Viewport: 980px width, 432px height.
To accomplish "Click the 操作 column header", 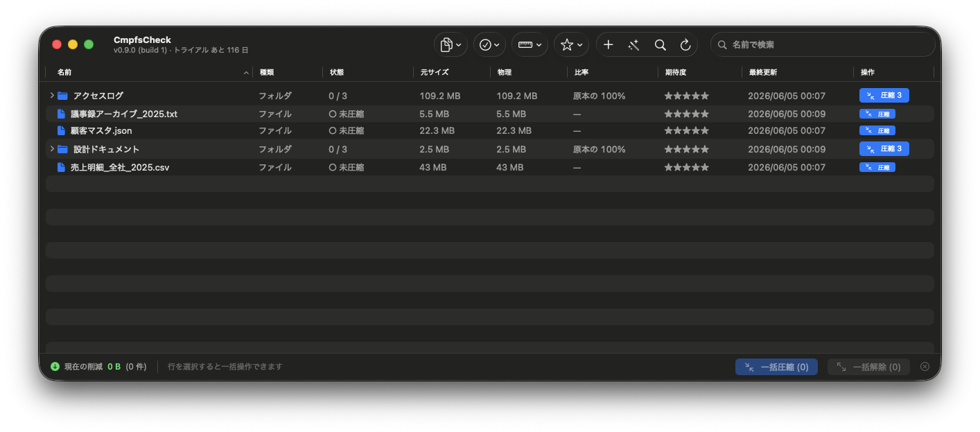I will [868, 72].
